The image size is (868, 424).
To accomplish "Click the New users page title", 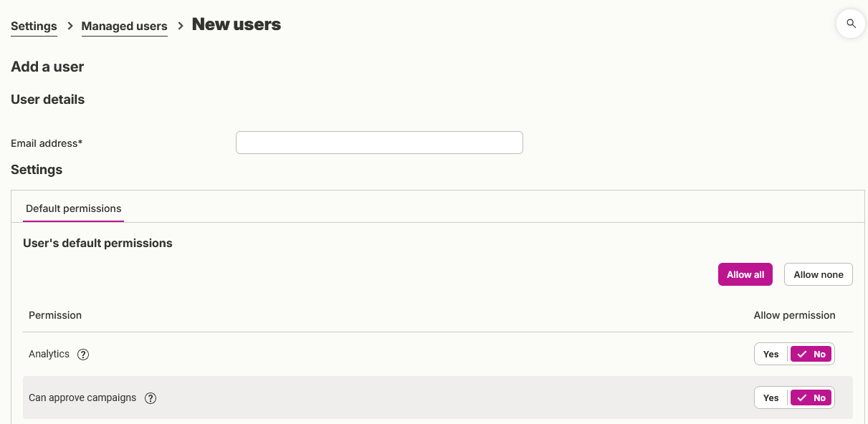I will point(237,24).
